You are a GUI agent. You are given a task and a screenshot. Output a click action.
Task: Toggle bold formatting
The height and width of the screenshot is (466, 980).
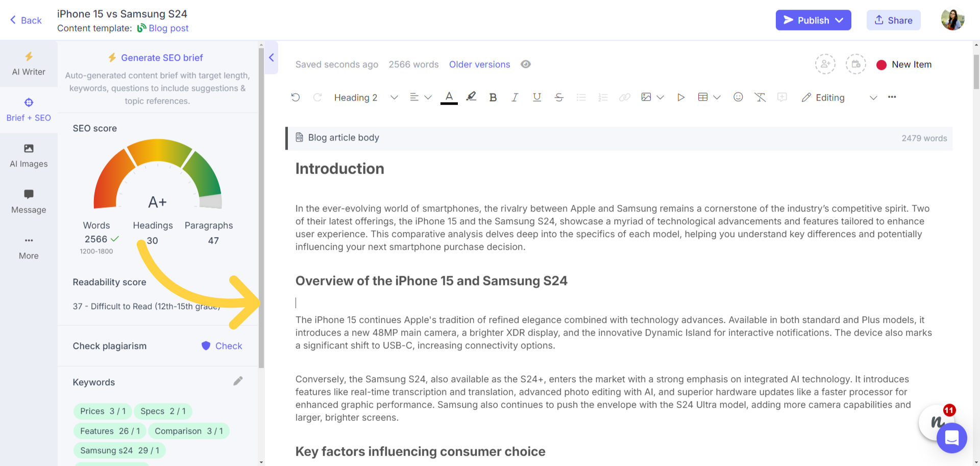coord(493,97)
